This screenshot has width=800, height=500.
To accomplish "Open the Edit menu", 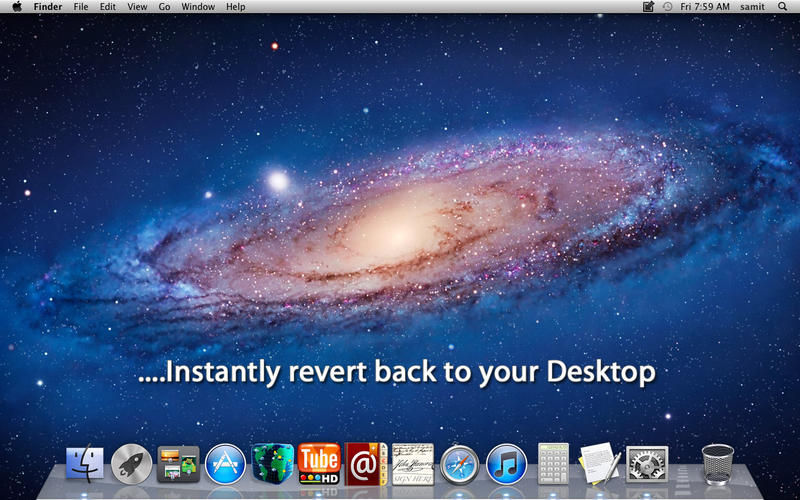I will click(108, 7).
